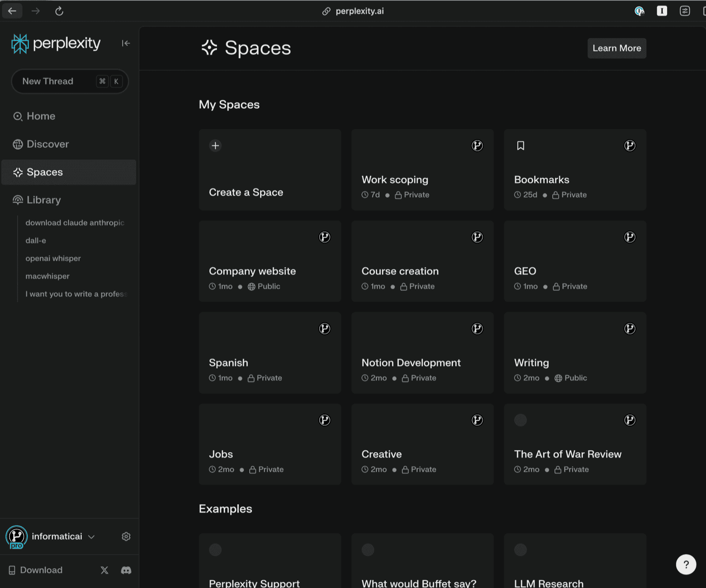Viewport: 706px width, 588px height.
Task: Click the avatar icon on Company website card
Action: coord(325,237)
